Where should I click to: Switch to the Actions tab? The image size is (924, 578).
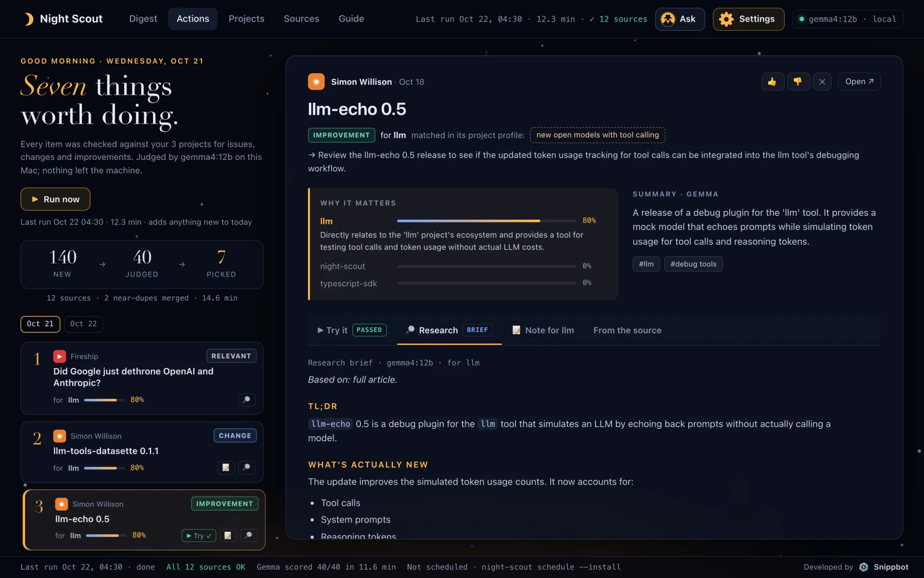tap(192, 19)
